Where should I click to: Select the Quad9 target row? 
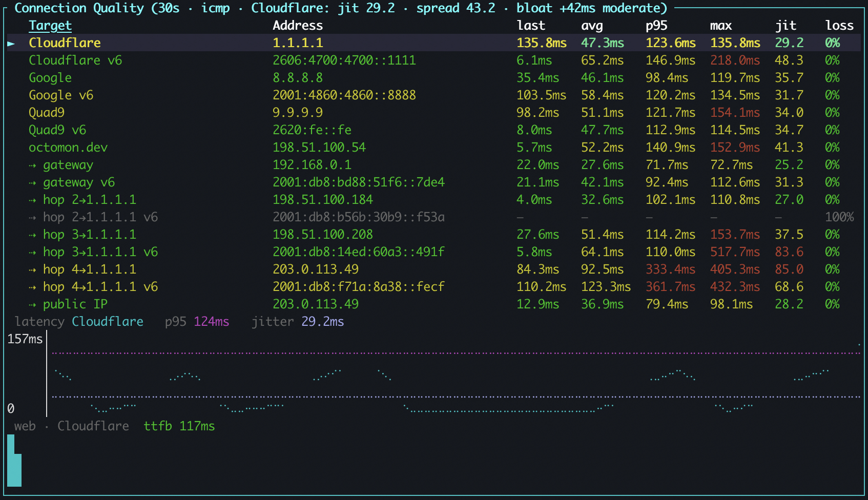click(x=433, y=113)
